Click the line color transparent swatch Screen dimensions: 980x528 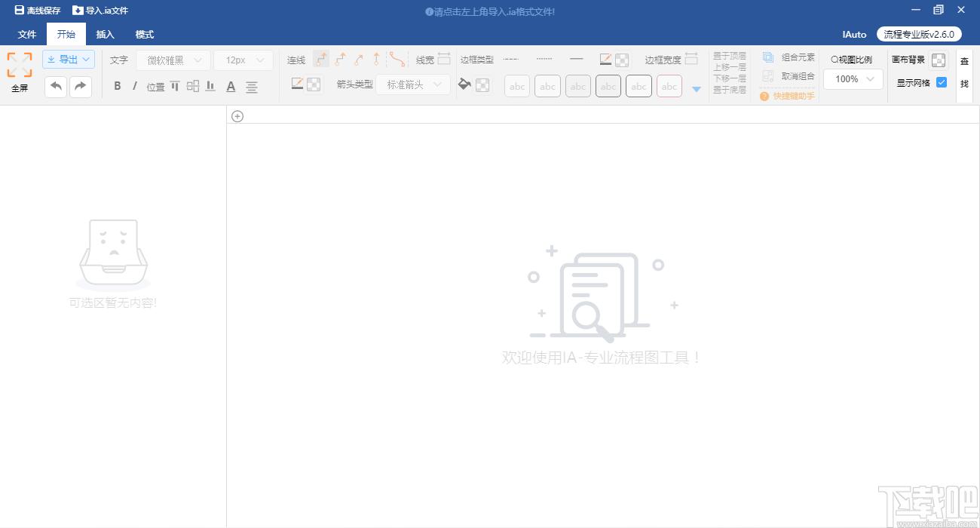314,84
